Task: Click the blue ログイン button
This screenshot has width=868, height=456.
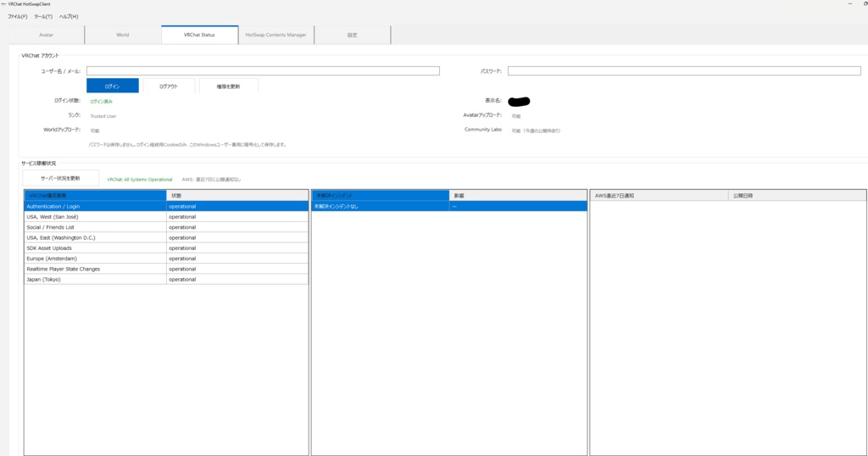Action: point(113,86)
